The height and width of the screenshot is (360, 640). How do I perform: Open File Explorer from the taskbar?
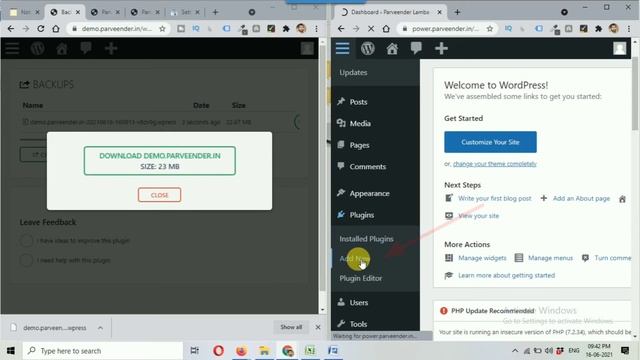pyautogui.click(x=264, y=351)
